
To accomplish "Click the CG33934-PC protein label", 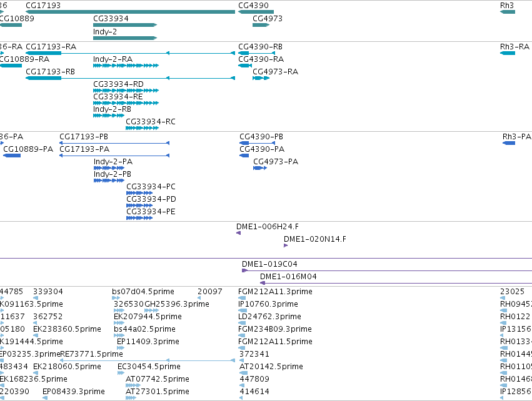I will pyautogui.click(x=151, y=186).
